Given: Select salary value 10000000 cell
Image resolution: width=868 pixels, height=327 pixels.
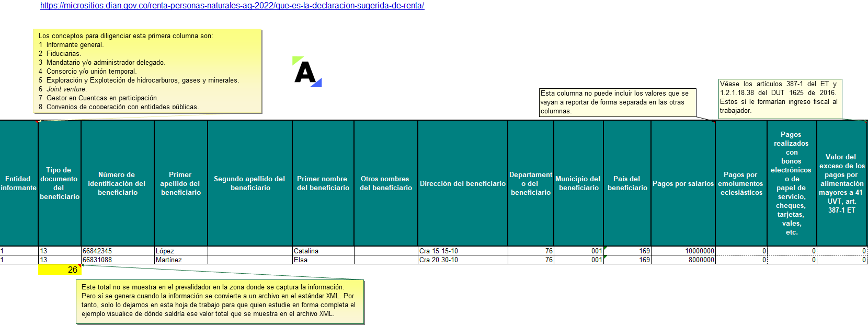Looking at the screenshot, I should (x=683, y=251).
